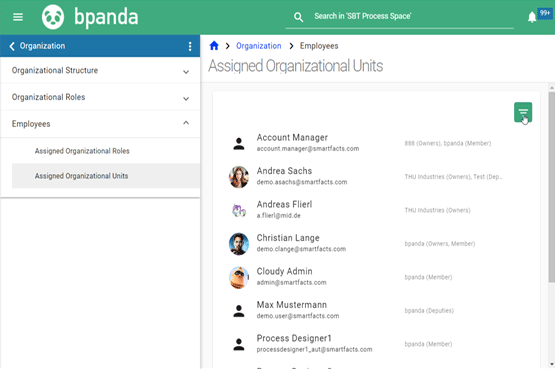Image resolution: width=555 pixels, height=369 pixels.
Task: Click a.flierl@mid.de email
Action: 279,215
